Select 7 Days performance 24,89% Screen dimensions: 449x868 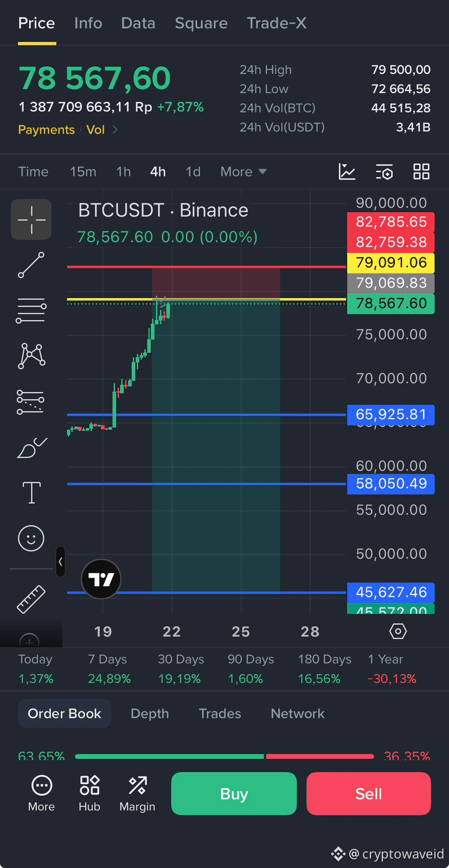click(109, 669)
